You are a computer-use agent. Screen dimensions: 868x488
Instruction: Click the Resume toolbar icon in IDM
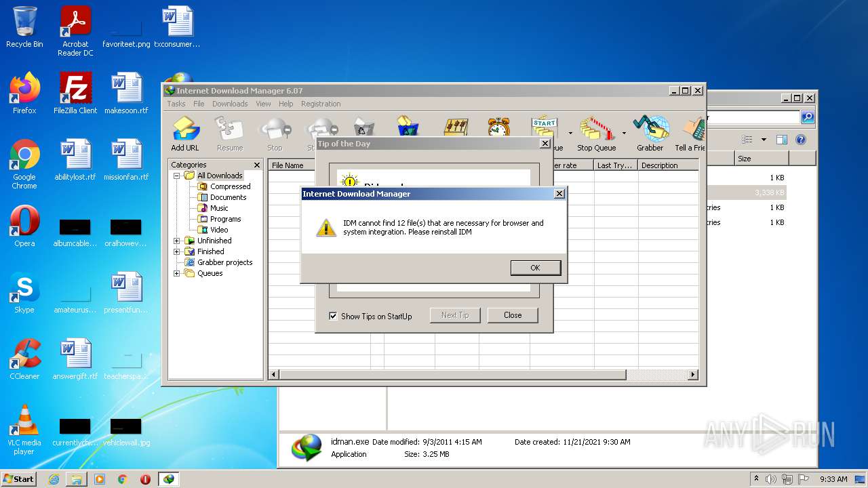(x=230, y=134)
